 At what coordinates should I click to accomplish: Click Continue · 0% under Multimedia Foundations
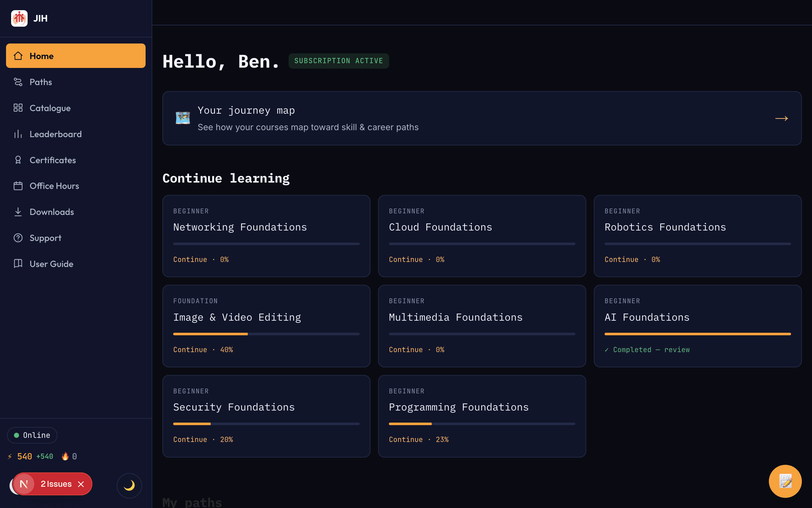[x=417, y=350]
